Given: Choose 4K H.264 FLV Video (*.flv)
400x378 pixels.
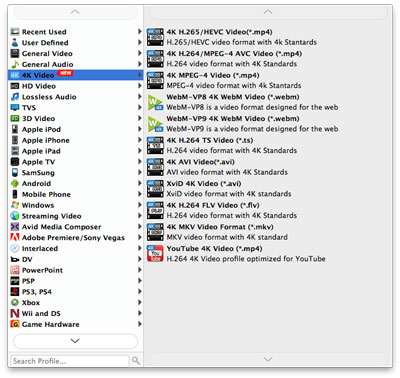Looking at the screenshot, I should [268, 210].
